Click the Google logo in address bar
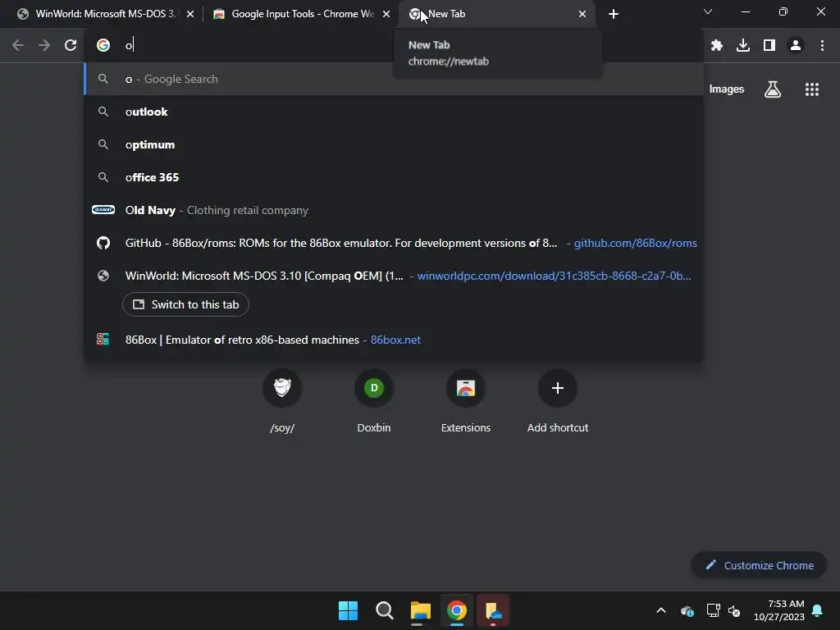 click(x=103, y=46)
